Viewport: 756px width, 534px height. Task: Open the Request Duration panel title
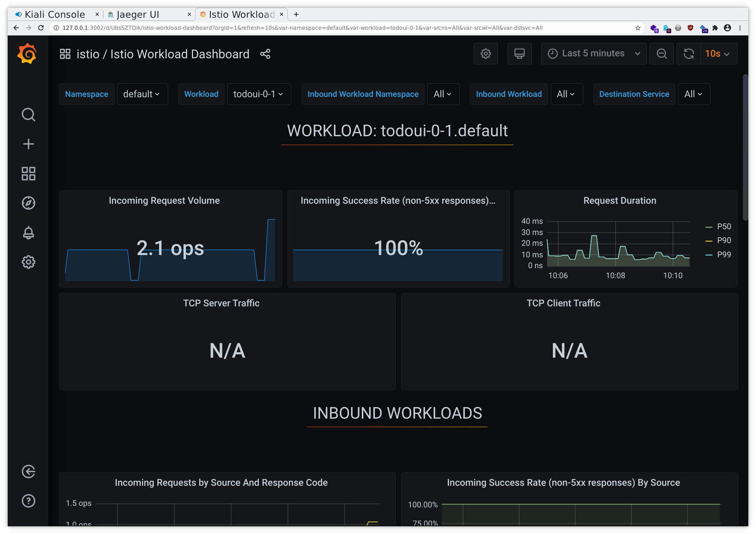(x=619, y=201)
